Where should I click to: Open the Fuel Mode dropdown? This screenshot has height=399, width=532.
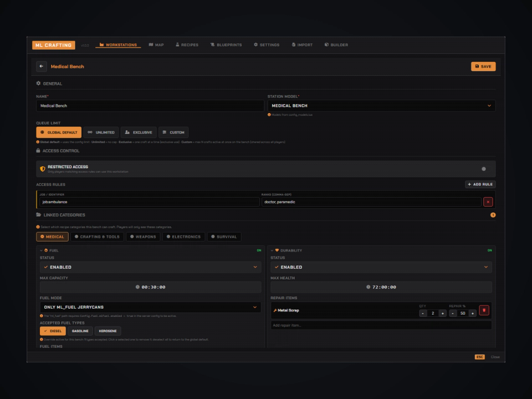click(x=150, y=307)
